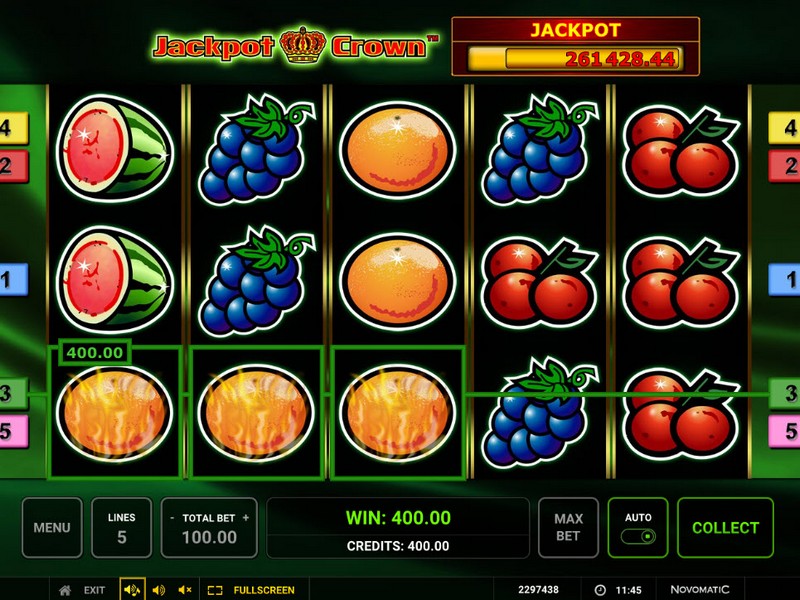Click the crown logo in title
Screen dimensions: 800x600
coord(303,45)
